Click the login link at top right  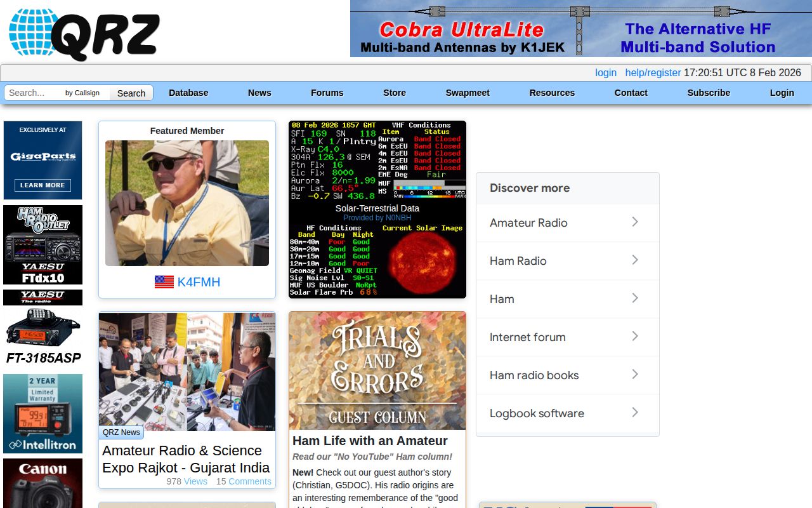(605, 72)
